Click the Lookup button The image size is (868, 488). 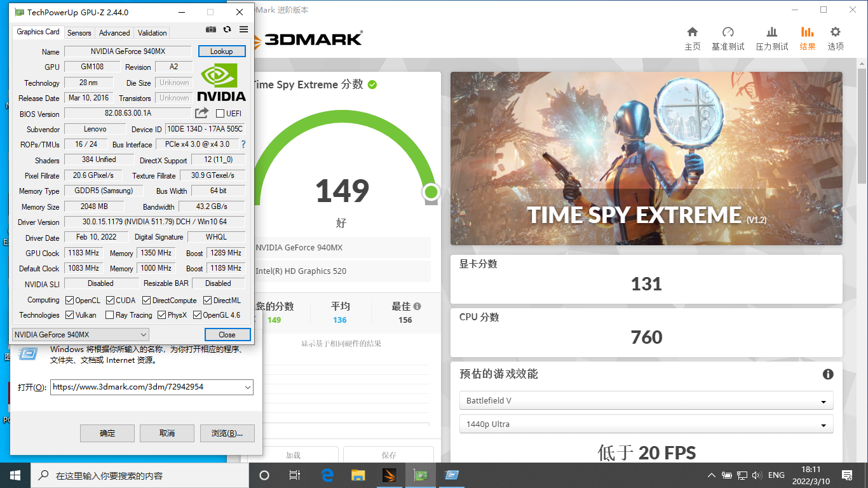222,51
